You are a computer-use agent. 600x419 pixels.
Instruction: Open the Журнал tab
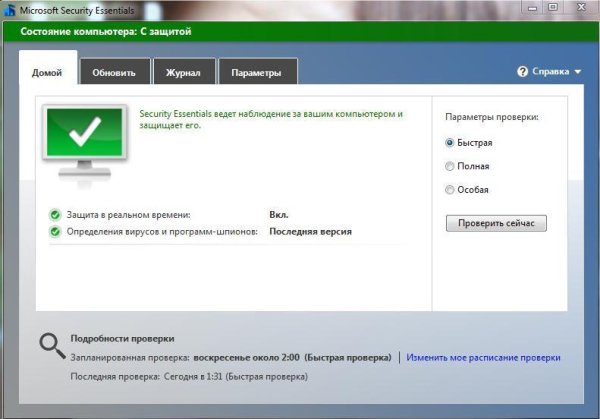[x=184, y=72]
